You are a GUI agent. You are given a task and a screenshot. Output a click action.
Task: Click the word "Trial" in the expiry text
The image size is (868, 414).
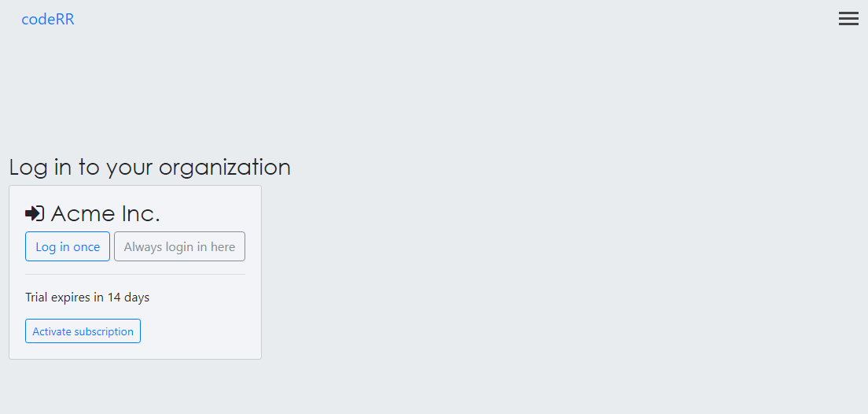36,298
